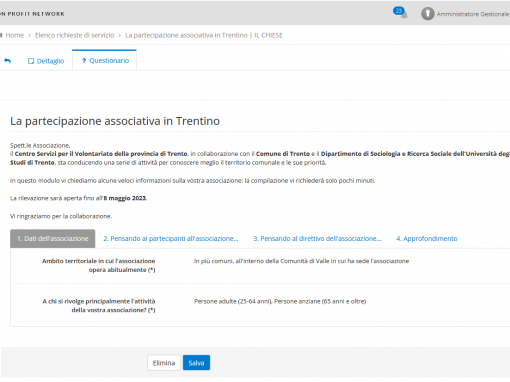Click the Elimina button
Image resolution: width=510 pixels, height=382 pixels.
click(x=164, y=363)
